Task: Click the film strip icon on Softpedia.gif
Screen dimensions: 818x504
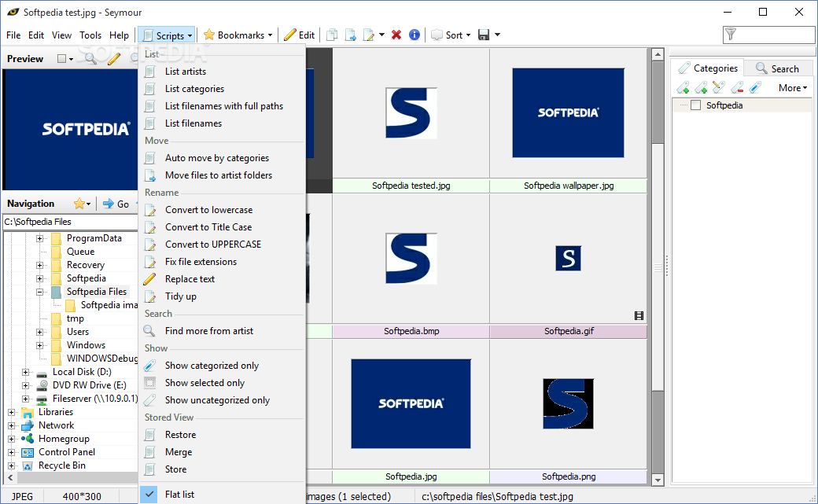Action: click(x=639, y=315)
